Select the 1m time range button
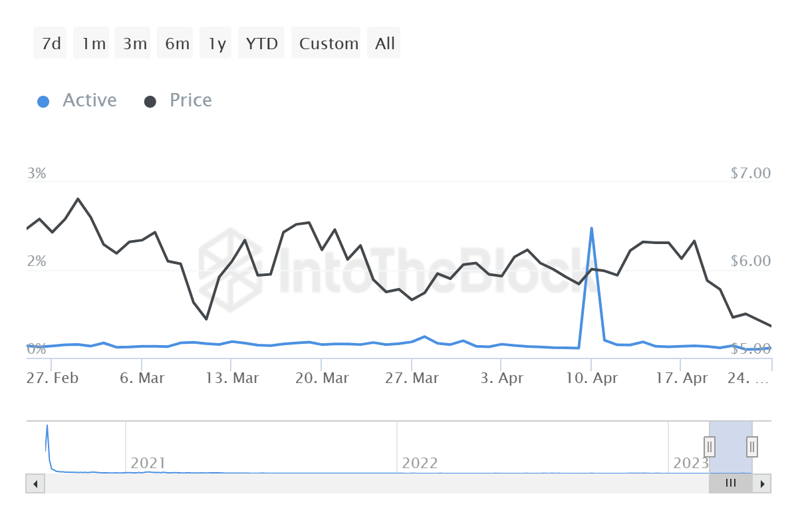The image size is (798, 532). pyautogui.click(x=93, y=43)
